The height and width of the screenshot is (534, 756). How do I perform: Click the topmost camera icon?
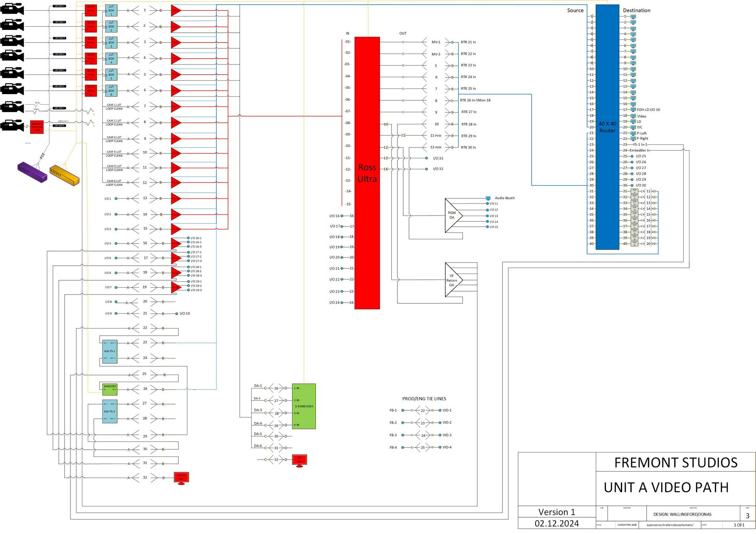click(12, 9)
